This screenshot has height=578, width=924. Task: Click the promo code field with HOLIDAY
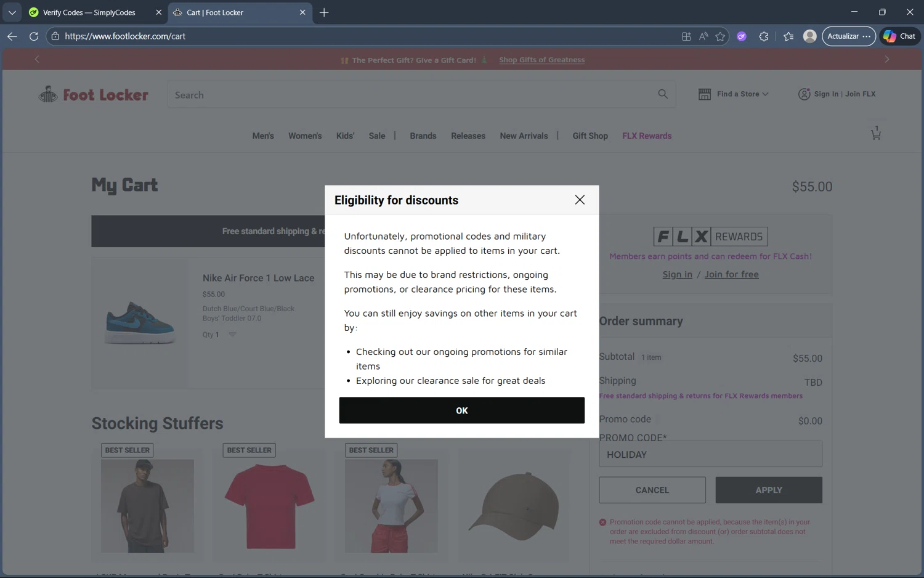[710, 454]
